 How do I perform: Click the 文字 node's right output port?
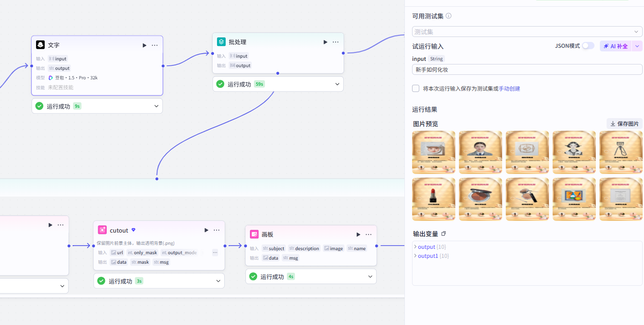163,66
